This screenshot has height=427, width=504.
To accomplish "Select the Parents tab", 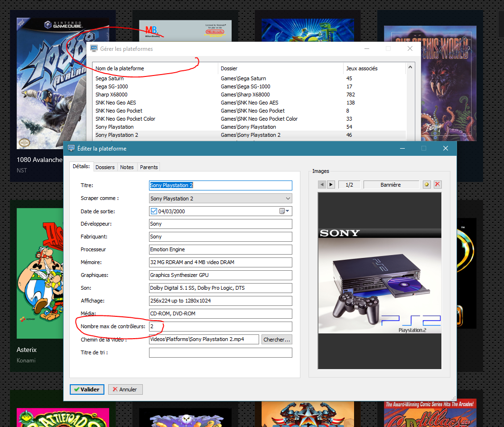I will coord(149,167).
